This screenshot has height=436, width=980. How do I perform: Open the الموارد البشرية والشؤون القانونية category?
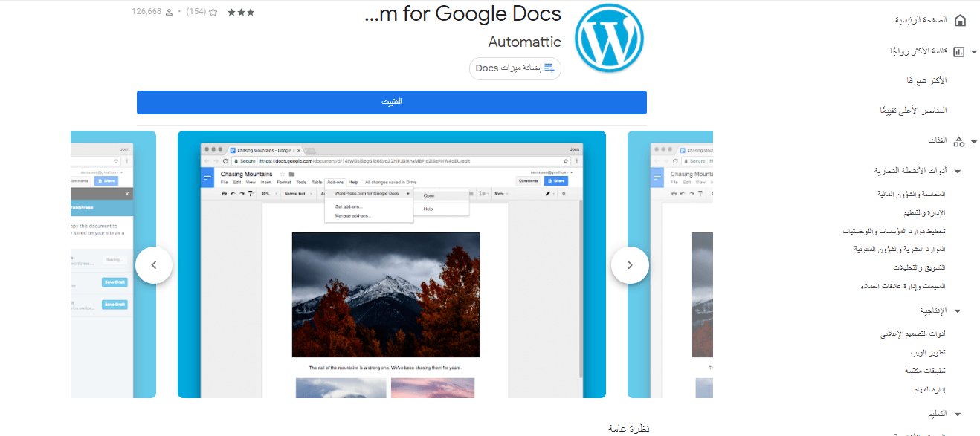coord(900,250)
